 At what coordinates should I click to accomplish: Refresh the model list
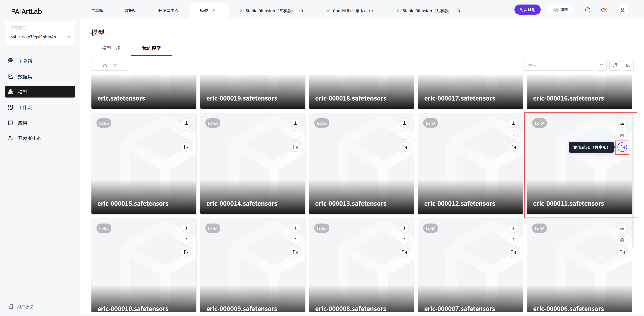click(614, 65)
